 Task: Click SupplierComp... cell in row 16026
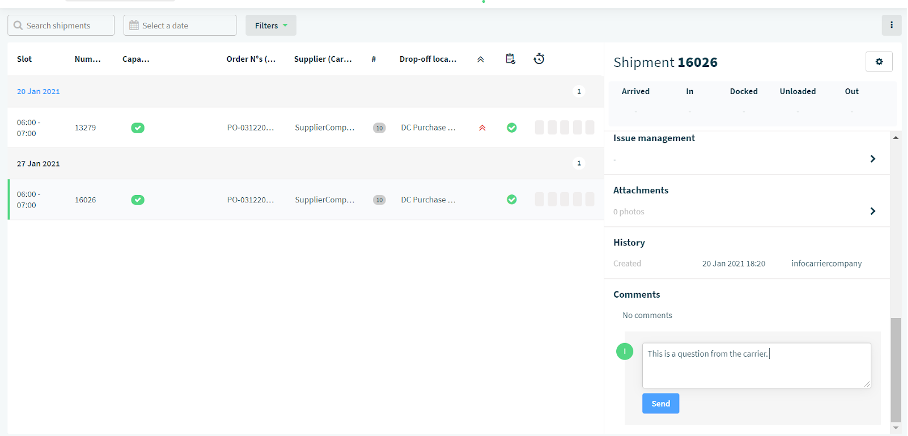click(x=324, y=200)
